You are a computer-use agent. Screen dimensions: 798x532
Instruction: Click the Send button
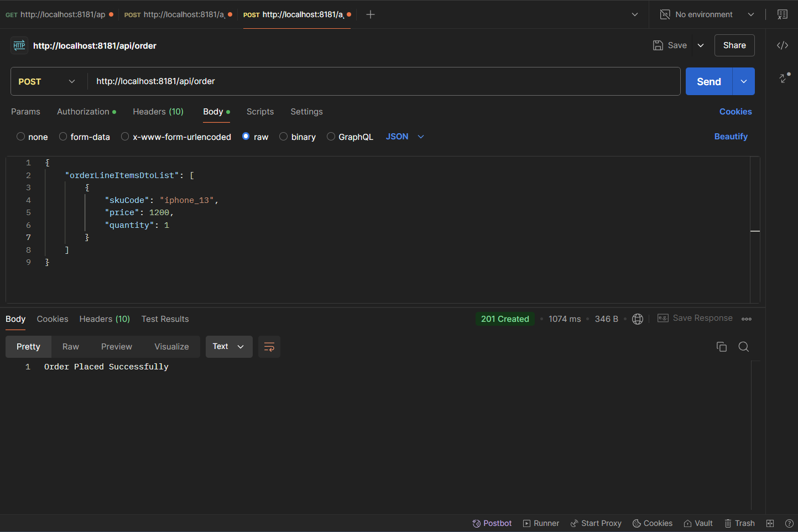pyautogui.click(x=708, y=81)
